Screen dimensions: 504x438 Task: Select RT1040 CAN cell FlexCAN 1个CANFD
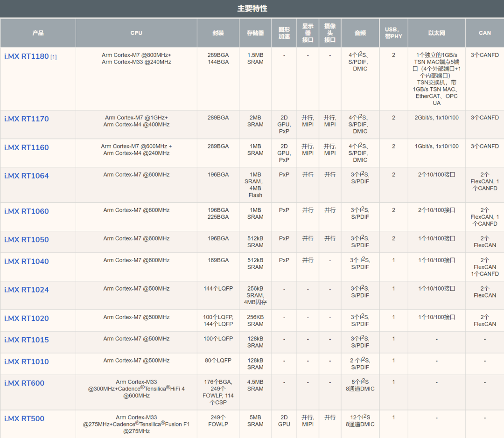485,267
